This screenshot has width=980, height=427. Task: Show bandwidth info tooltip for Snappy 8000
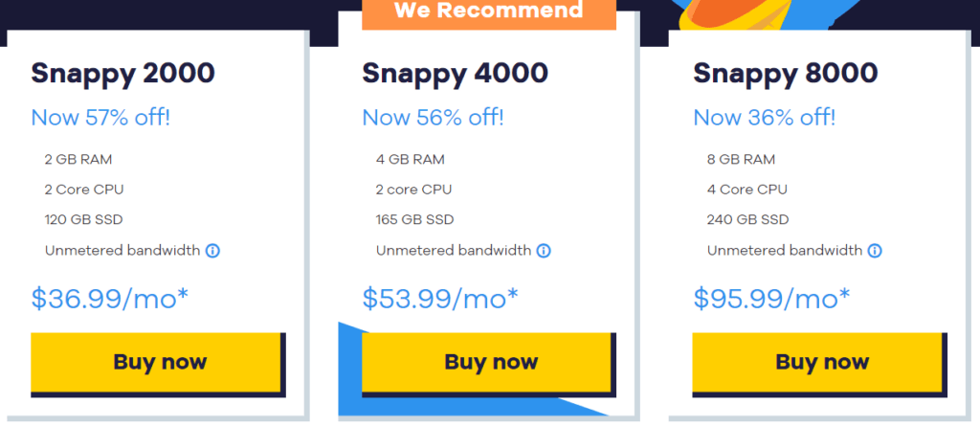point(875,251)
